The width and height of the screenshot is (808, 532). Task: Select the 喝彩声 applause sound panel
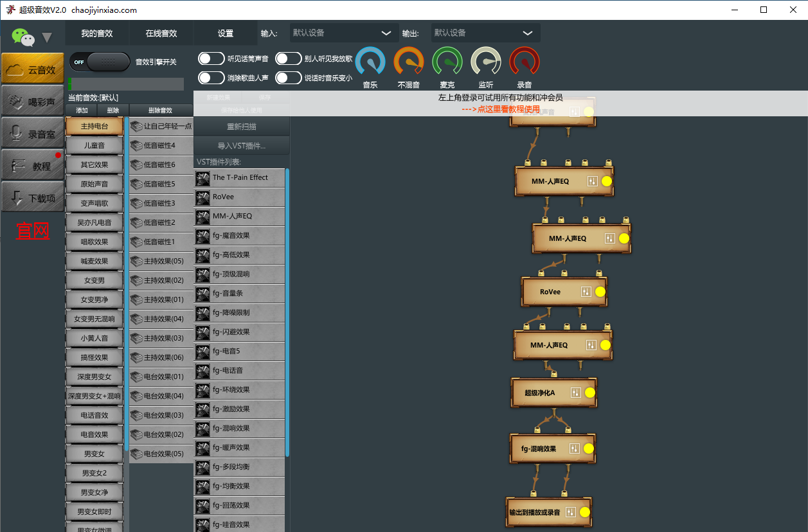pos(32,100)
